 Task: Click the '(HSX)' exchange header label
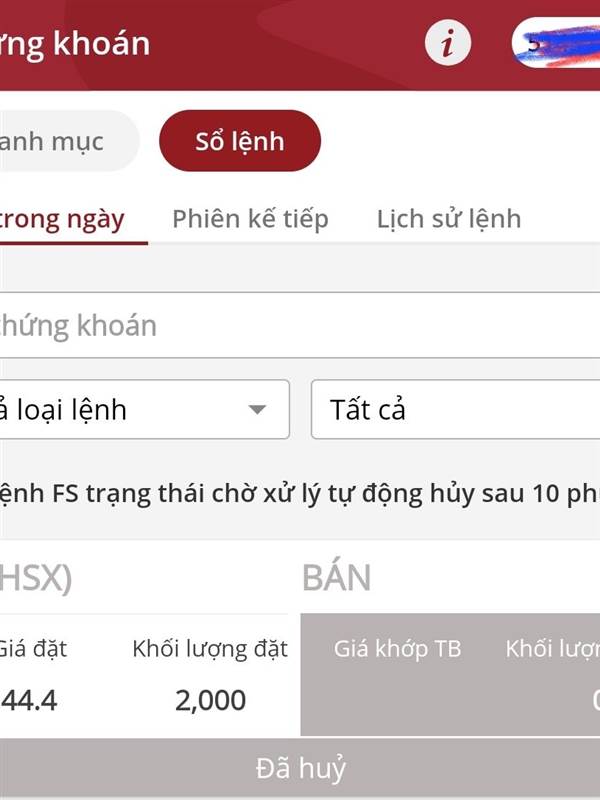[36, 578]
